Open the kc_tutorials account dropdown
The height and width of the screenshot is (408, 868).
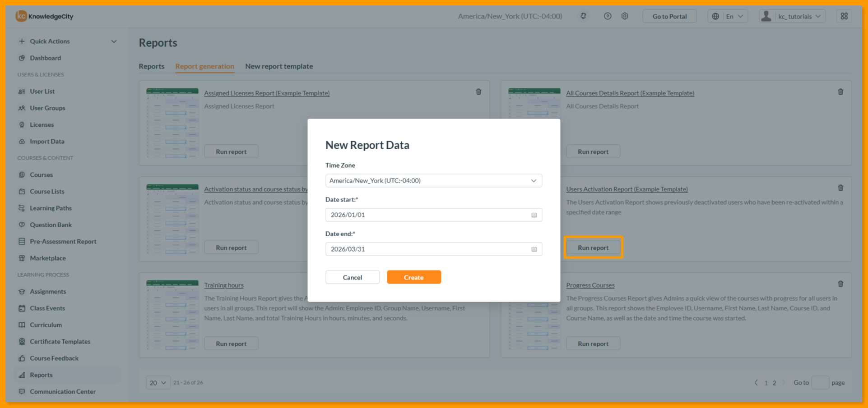coord(792,16)
